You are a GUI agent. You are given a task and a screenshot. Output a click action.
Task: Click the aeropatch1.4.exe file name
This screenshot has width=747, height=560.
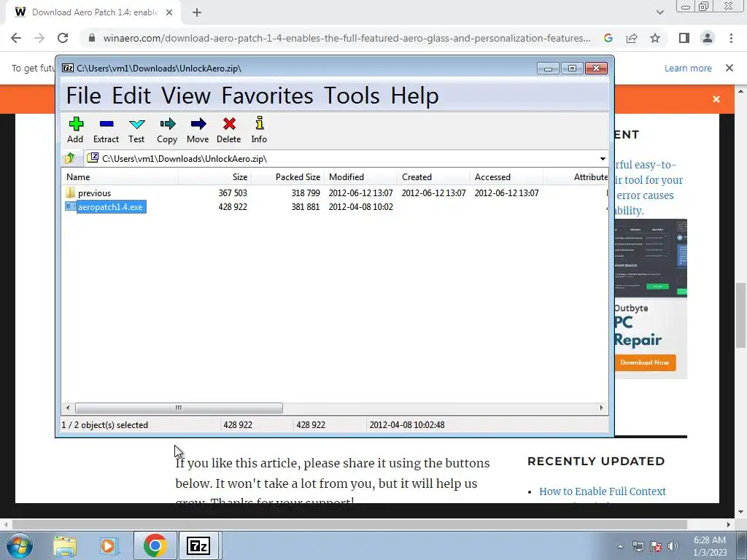pyautogui.click(x=111, y=206)
